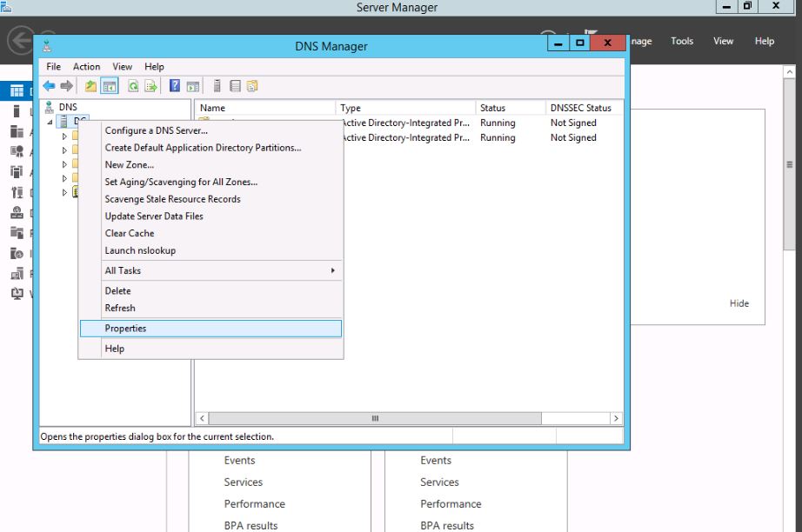Click the Forward arrow in DNS Manager toolbar
The width and height of the screenshot is (802, 532).
click(66, 86)
